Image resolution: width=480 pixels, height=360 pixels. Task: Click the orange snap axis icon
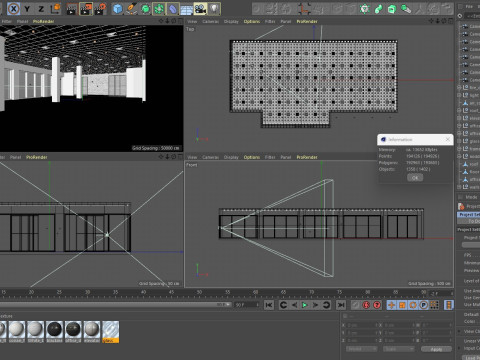coord(304,9)
